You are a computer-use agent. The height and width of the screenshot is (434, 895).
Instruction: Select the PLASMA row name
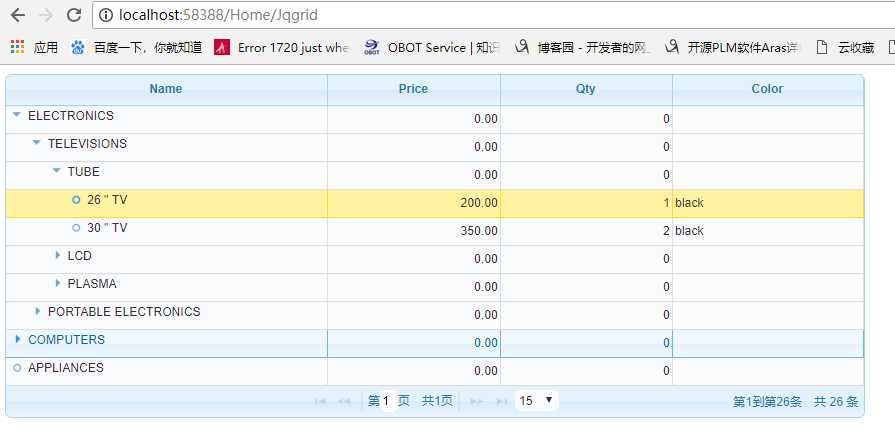92,284
